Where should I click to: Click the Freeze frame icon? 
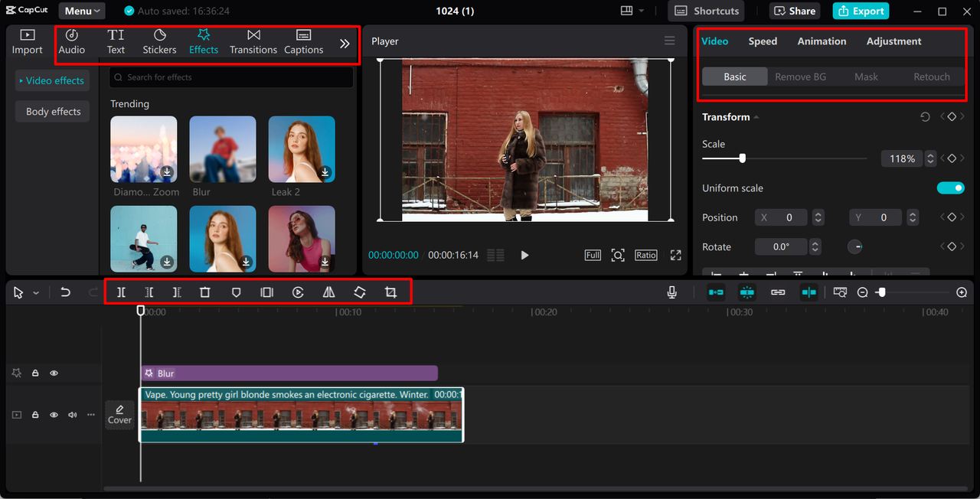click(x=266, y=292)
